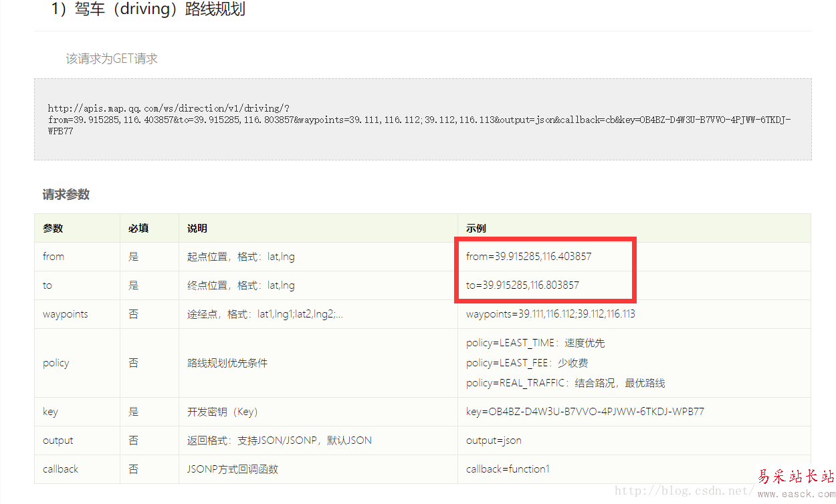This screenshot has width=836, height=504.
Task: Click '否' in the output row
Action: coord(134,440)
